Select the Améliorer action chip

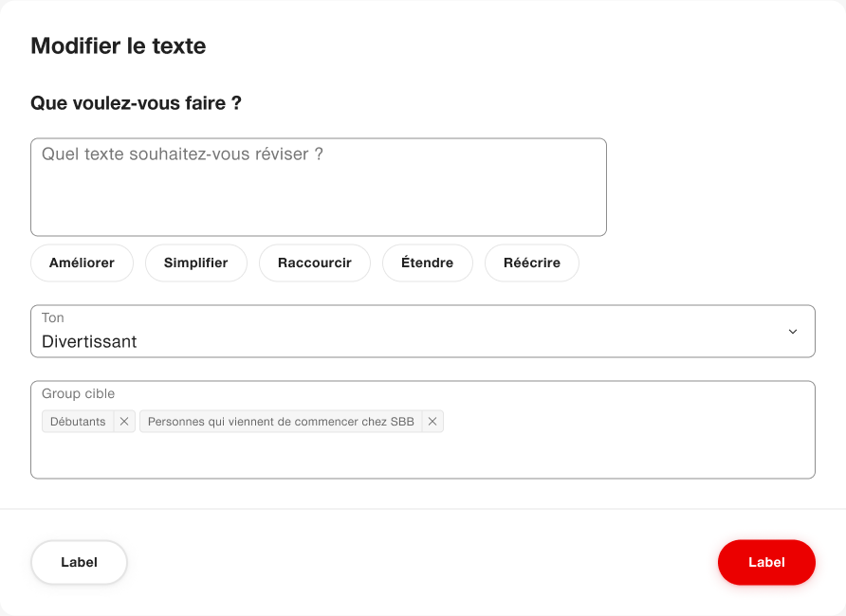point(82,263)
